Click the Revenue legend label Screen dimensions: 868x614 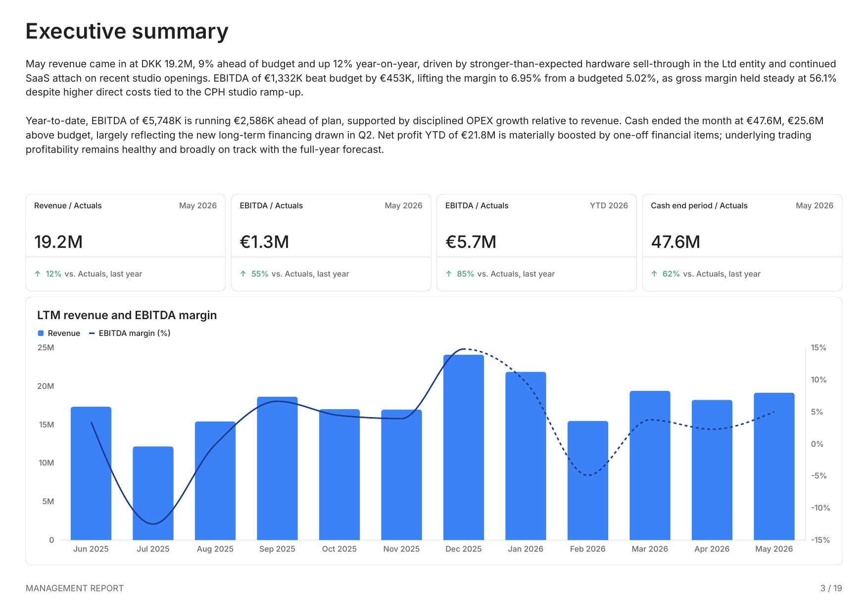click(x=64, y=333)
